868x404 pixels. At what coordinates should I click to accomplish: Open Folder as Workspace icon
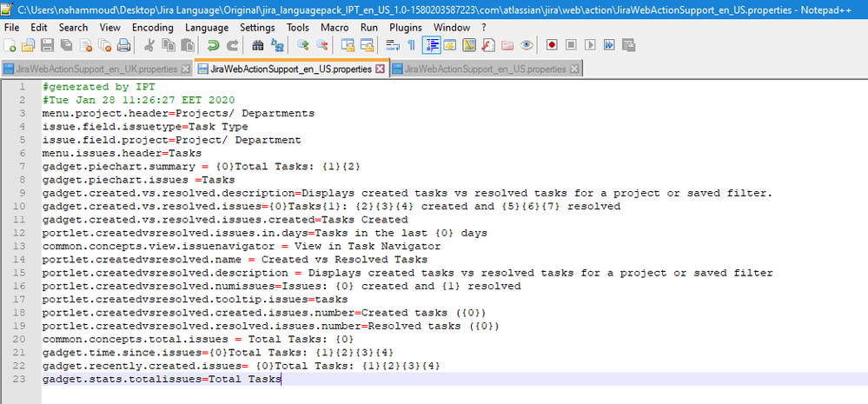click(x=507, y=45)
